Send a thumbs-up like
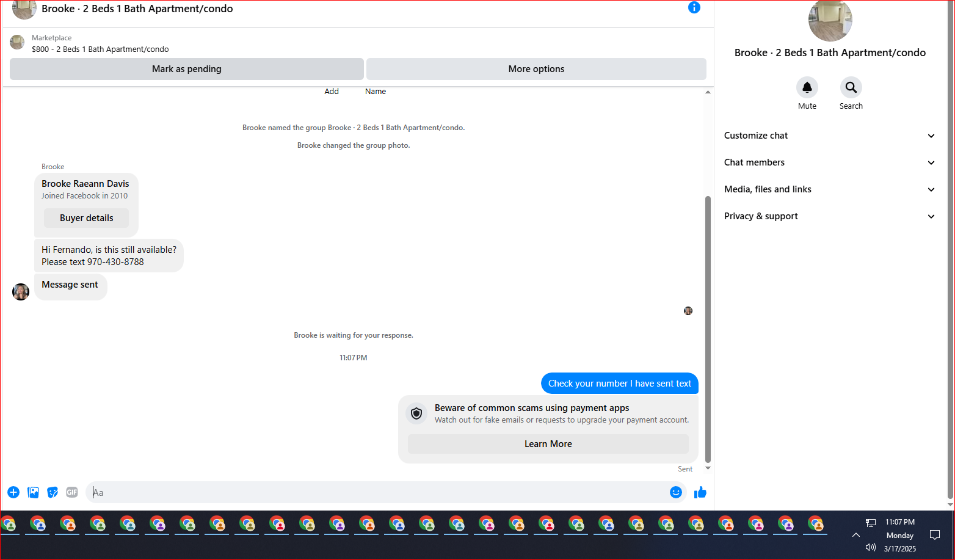955x560 pixels. [x=700, y=492]
